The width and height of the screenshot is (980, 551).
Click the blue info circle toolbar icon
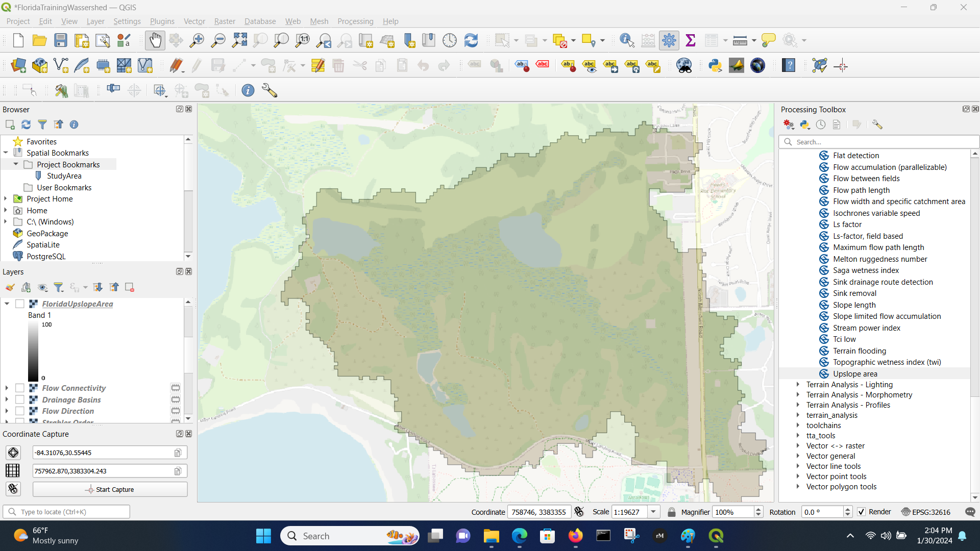[248, 91]
